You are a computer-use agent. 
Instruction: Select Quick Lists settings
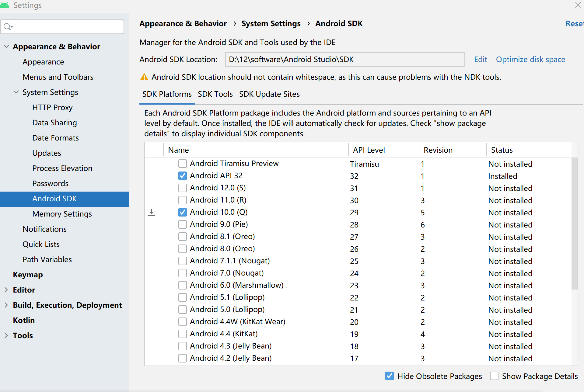41,244
